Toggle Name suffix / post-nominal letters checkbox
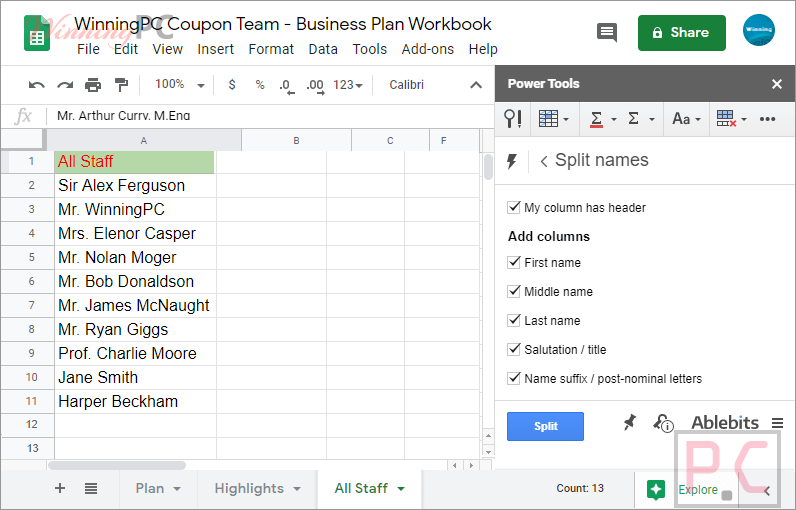The width and height of the screenshot is (796, 510). point(514,378)
